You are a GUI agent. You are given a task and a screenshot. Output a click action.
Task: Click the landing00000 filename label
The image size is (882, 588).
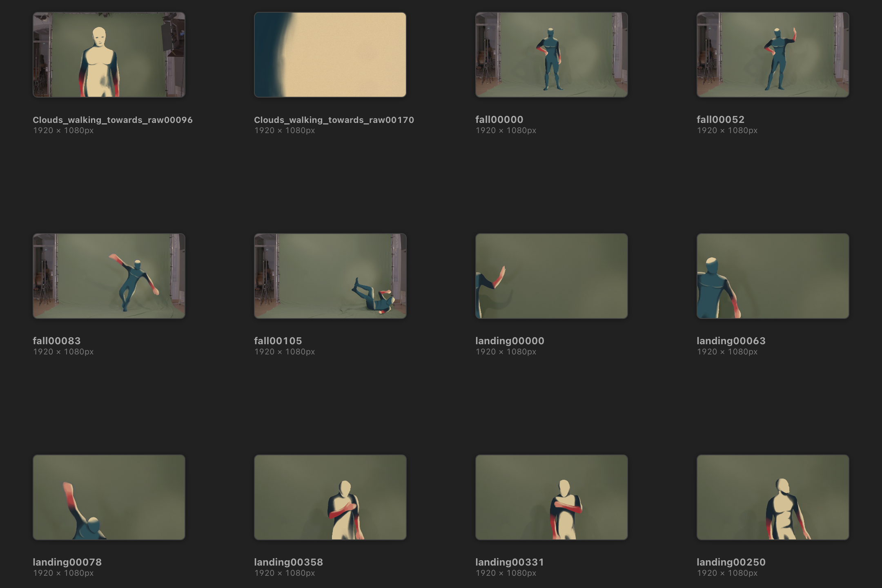pyautogui.click(x=510, y=341)
